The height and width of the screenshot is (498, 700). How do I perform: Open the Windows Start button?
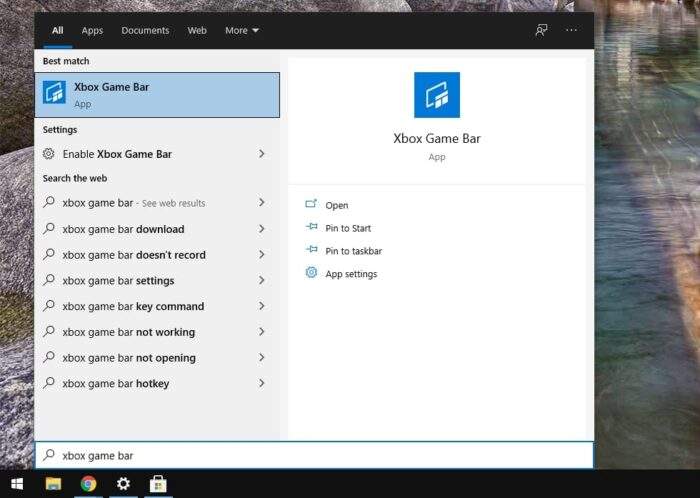(17, 484)
